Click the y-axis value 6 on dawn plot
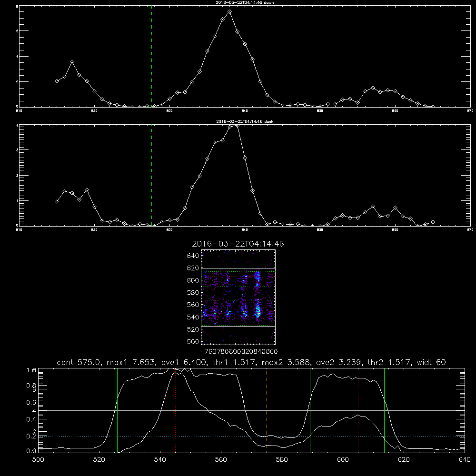476x476 pixels. [x=17, y=31]
